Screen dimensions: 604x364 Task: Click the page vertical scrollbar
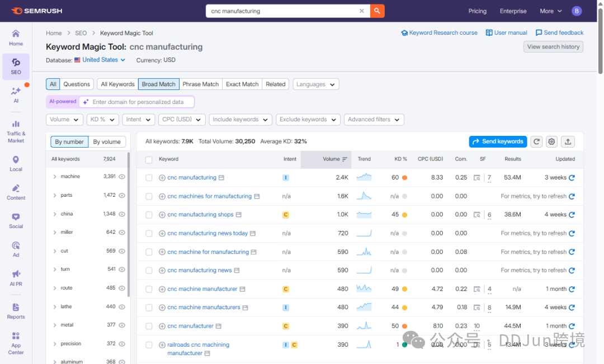[600, 41]
